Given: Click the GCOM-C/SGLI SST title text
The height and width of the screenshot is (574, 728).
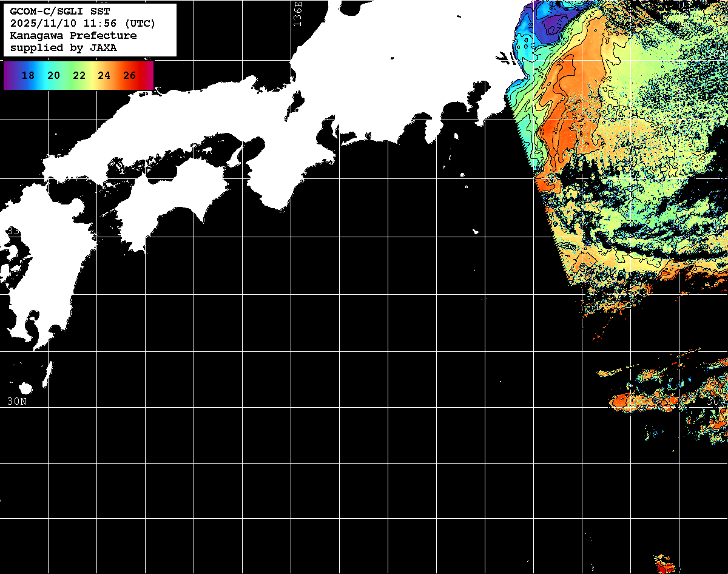Looking at the screenshot, I should (x=60, y=12).
